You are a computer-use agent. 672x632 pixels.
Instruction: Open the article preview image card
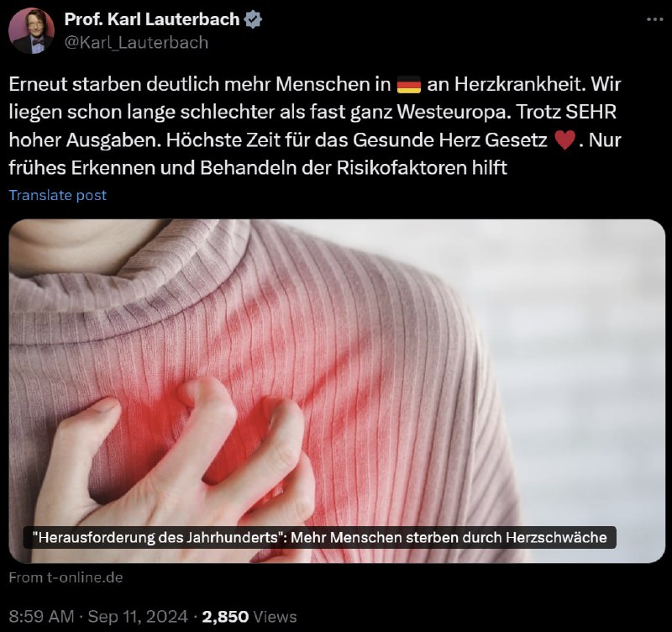[337, 391]
